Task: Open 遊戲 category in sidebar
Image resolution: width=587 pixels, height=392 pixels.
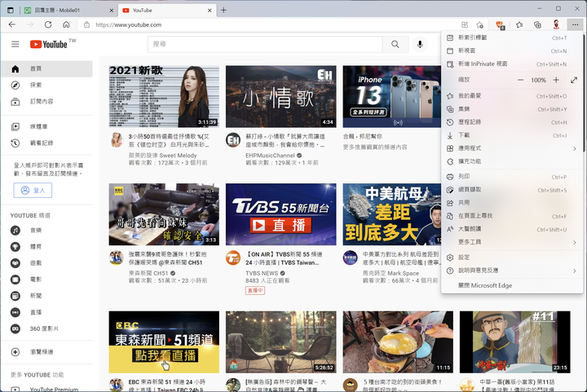Action: (x=46, y=263)
